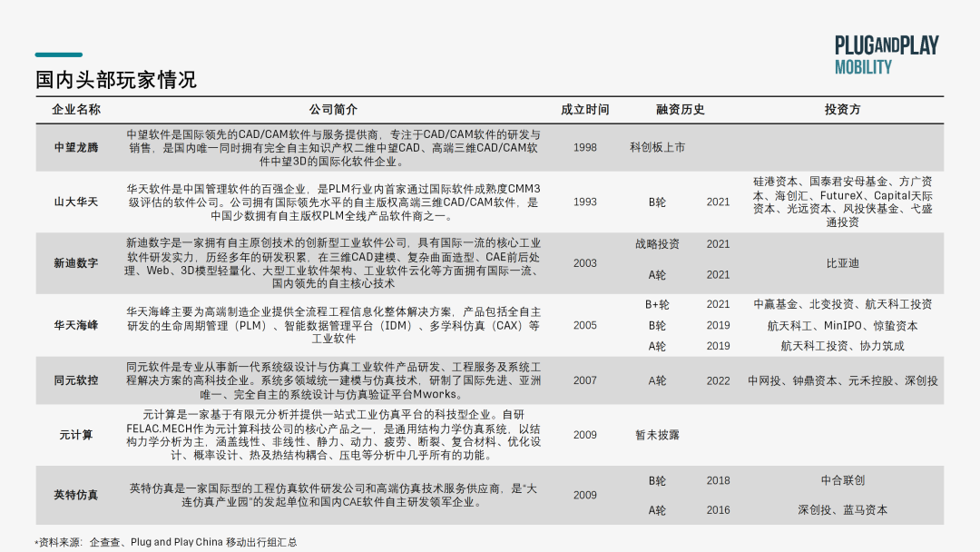Click the 暂未披露 financing cell

(657, 435)
